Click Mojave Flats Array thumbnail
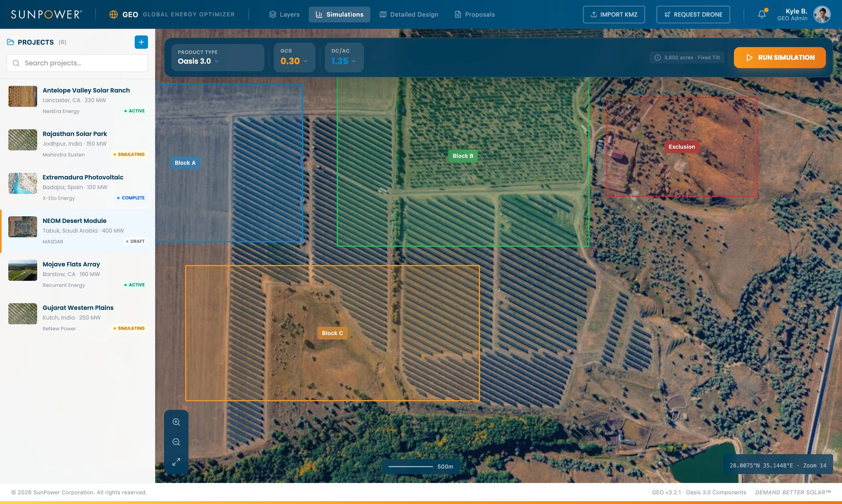Viewport: 842px width, 504px height. 23,270
